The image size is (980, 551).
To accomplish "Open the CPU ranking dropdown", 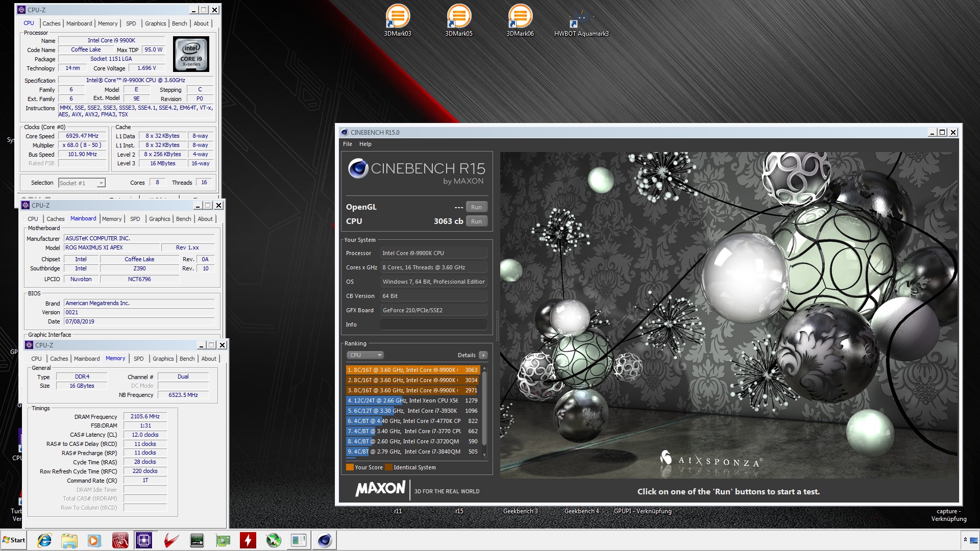I will 364,355.
